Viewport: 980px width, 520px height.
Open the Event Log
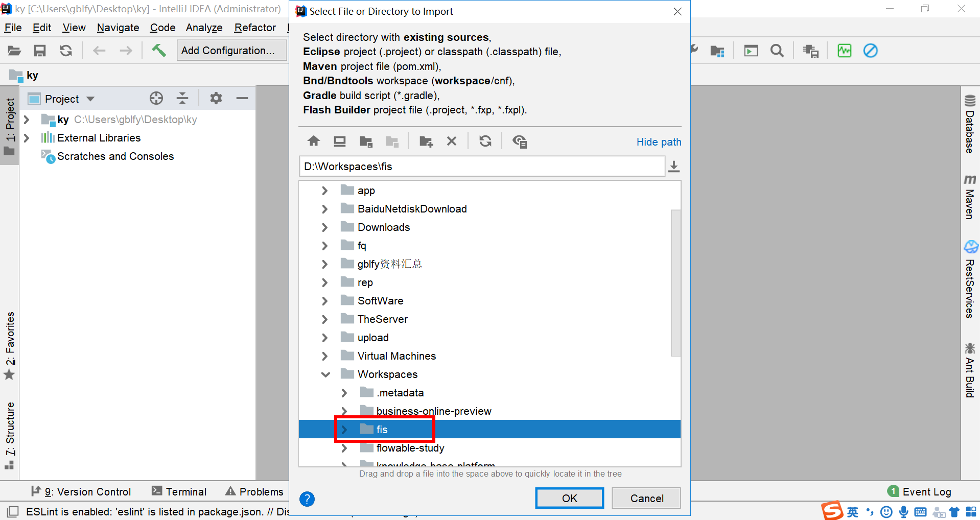(920, 491)
